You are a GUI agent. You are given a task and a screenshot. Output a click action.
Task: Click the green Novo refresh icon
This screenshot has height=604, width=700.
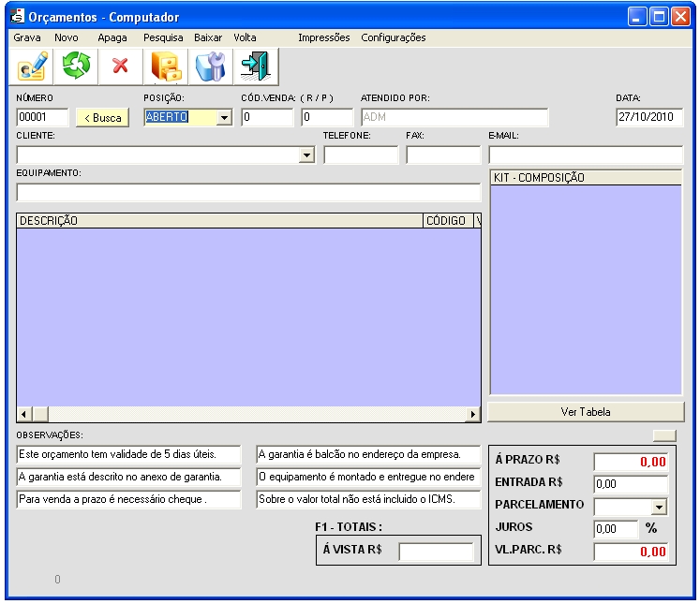click(75, 66)
